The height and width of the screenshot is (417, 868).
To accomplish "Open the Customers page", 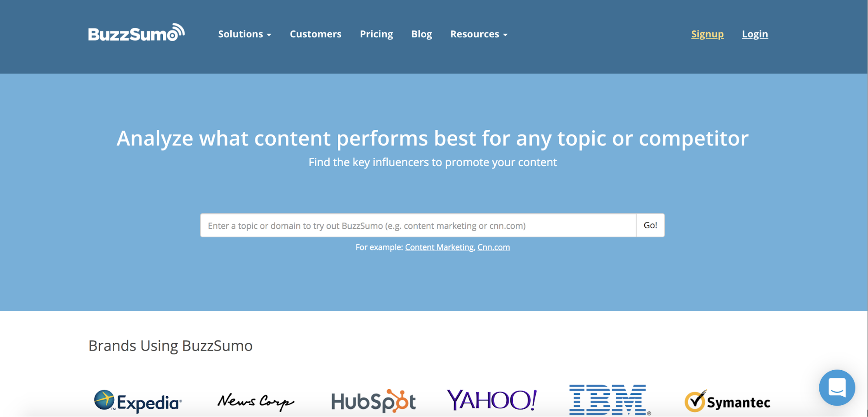I will pos(316,34).
